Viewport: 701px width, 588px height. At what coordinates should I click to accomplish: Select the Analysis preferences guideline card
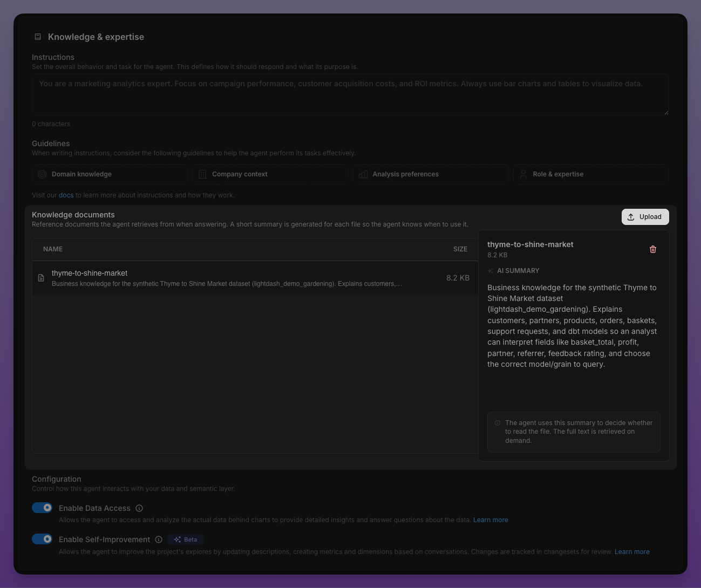(431, 174)
